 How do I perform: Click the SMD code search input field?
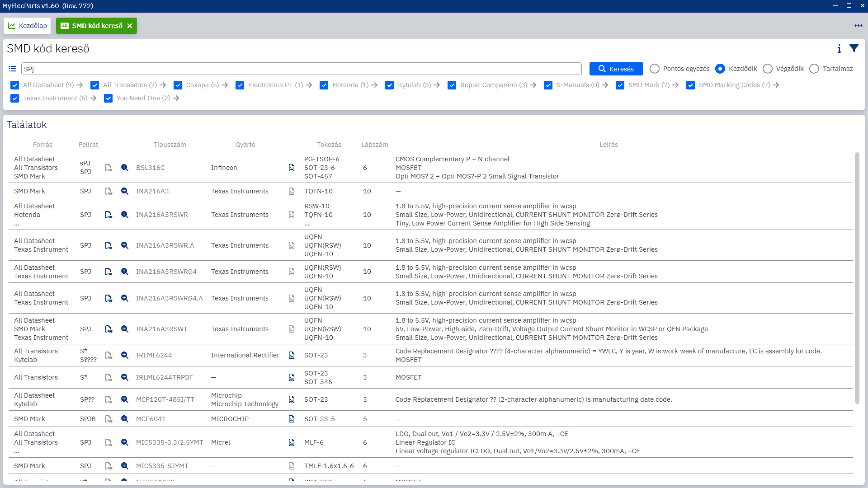[x=301, y=69]
